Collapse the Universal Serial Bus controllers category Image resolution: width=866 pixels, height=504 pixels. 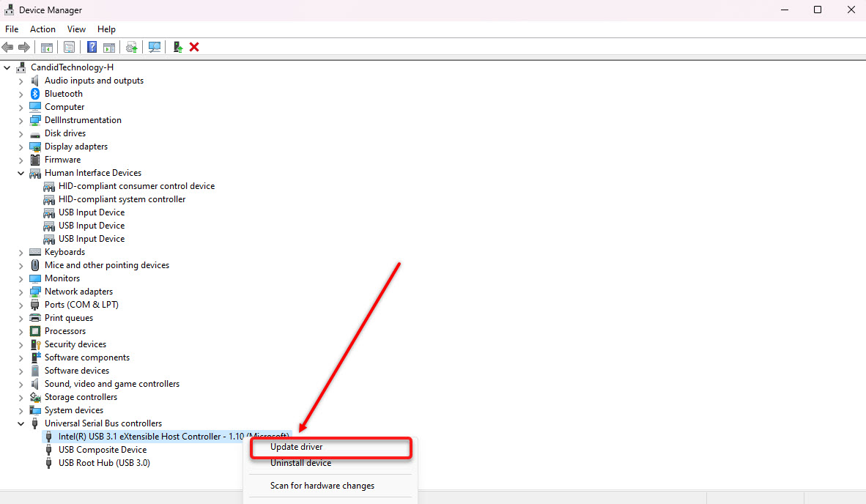coord(21,423)
